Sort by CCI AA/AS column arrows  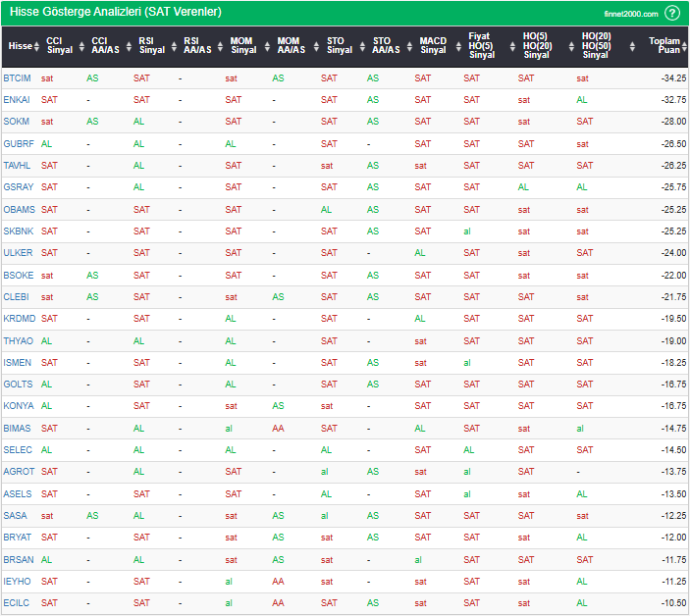point(129,46)
